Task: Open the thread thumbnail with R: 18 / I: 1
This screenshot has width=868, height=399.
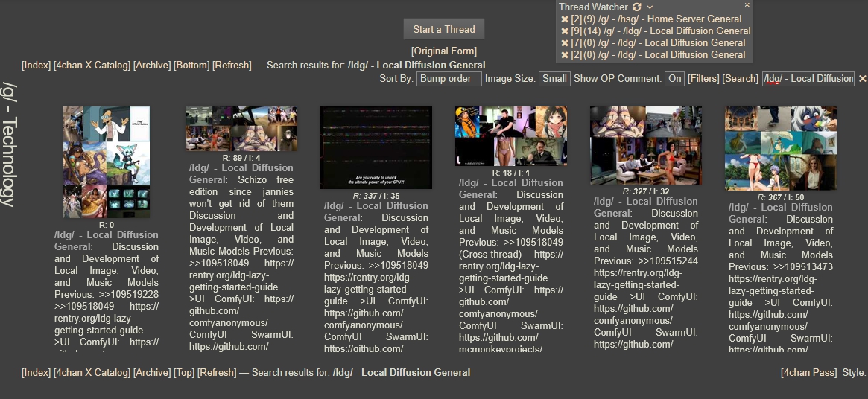Action: tap(511, 136)
